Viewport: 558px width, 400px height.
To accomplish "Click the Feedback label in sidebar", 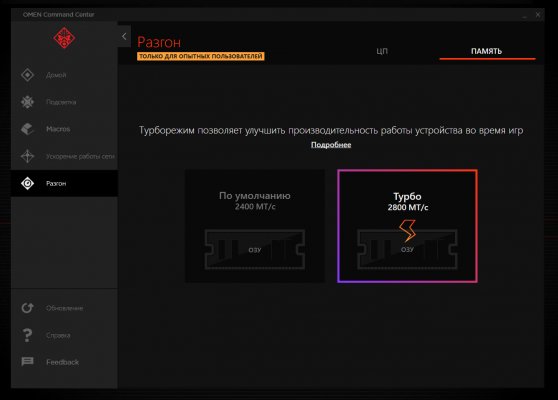I will pyautogui.click(x=62, y=362).
